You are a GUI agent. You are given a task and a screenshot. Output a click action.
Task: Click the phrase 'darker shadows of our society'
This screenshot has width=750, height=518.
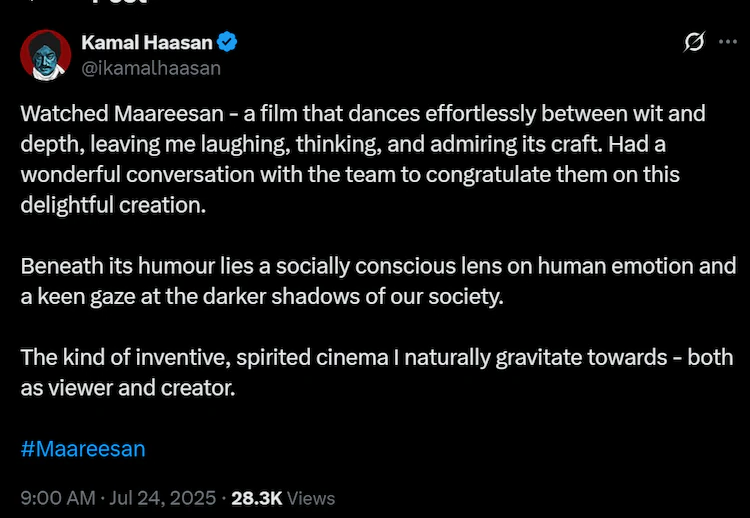[352, 297]
